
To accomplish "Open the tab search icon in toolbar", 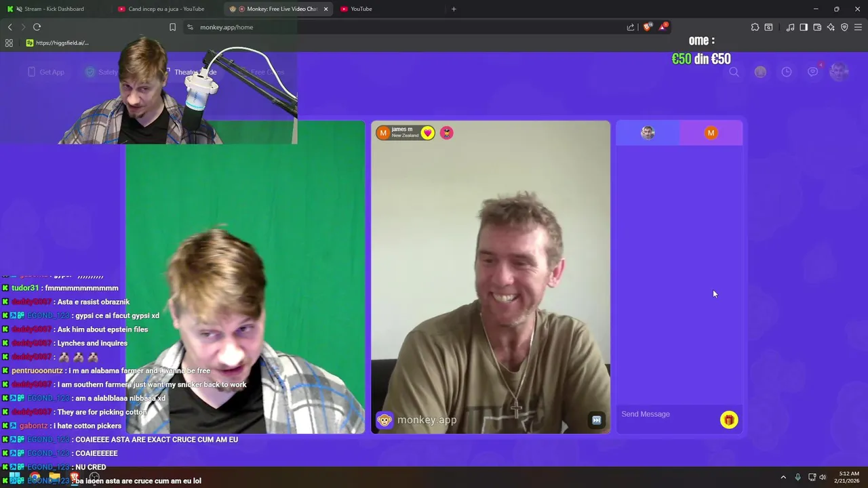I will pyautogui.click(x=768, y=27).
